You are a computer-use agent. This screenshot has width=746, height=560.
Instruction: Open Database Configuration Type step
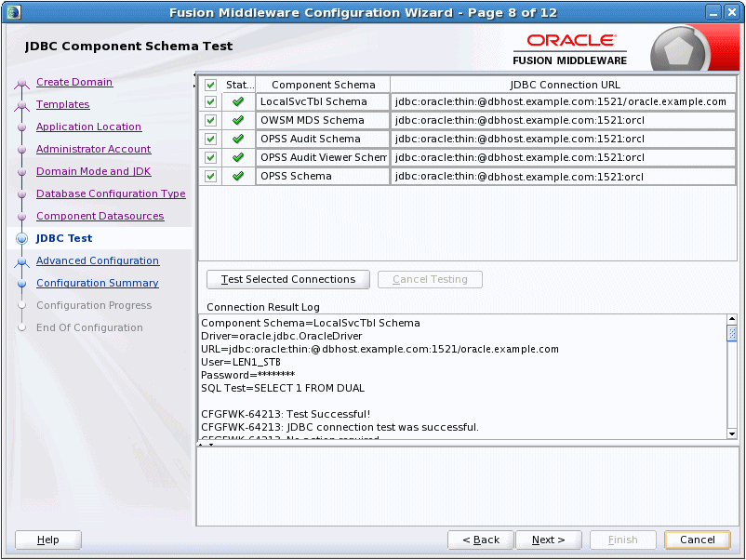point(111,193)
